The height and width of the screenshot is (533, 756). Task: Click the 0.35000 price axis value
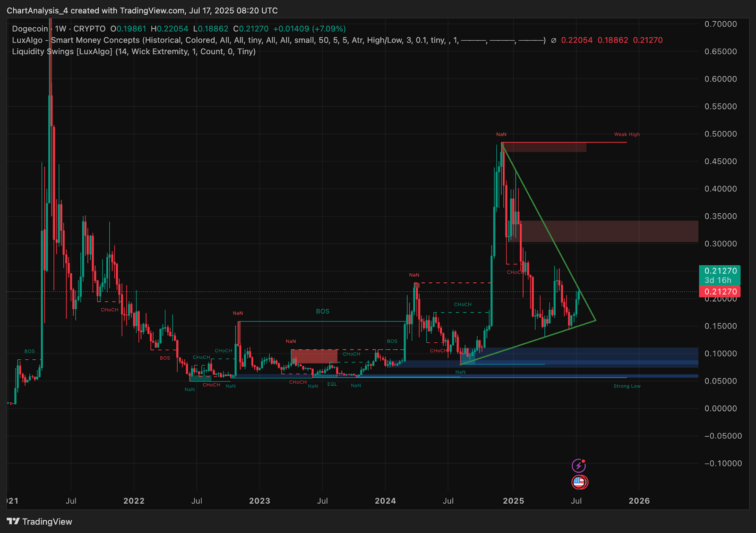tap(721, 216)
